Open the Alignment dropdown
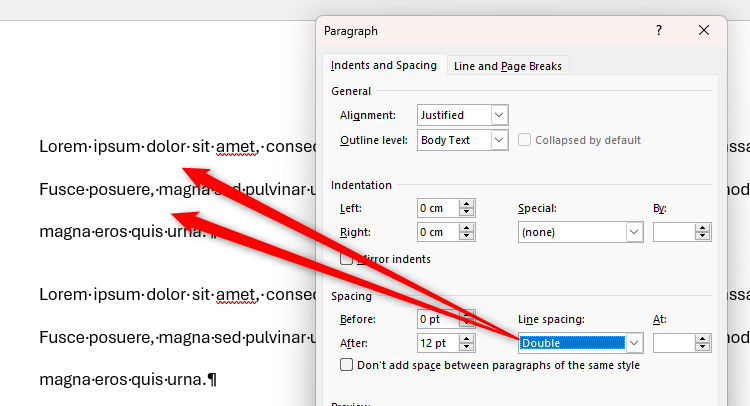This screenshot has width=750, height=406. coord(500,115)
